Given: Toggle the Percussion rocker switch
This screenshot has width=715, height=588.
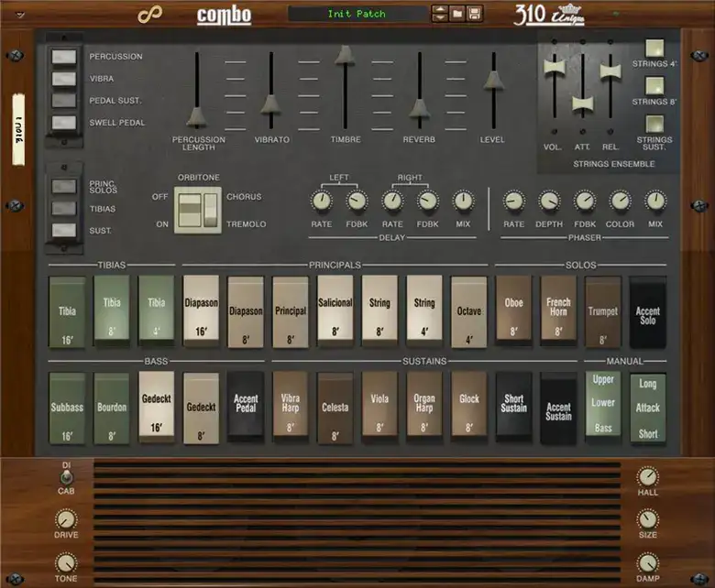Looking at the screenshot, I should [64, 57].
